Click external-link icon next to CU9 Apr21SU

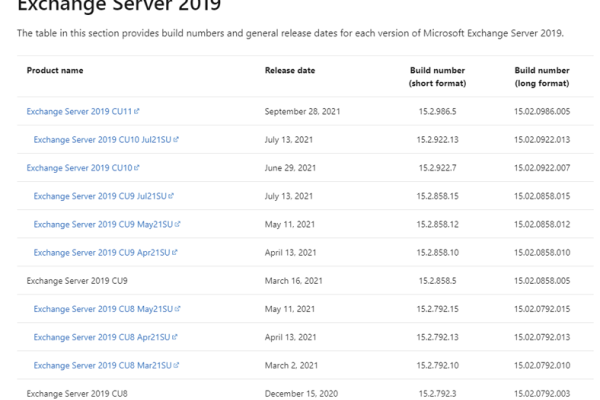click(174, 253)
